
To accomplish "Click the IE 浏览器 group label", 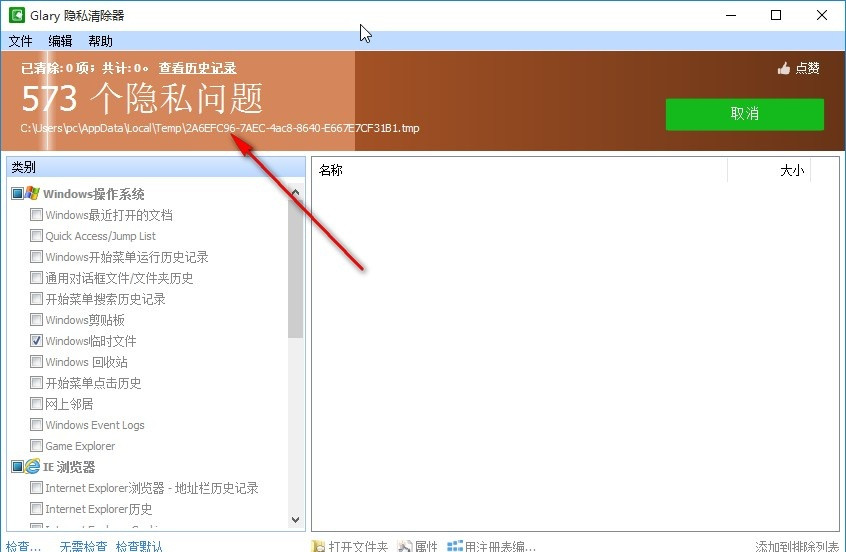I will [69, 467].
